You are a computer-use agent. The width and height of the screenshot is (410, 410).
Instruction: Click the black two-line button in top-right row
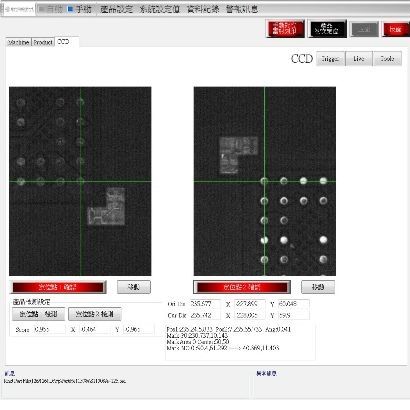(327, 29)
